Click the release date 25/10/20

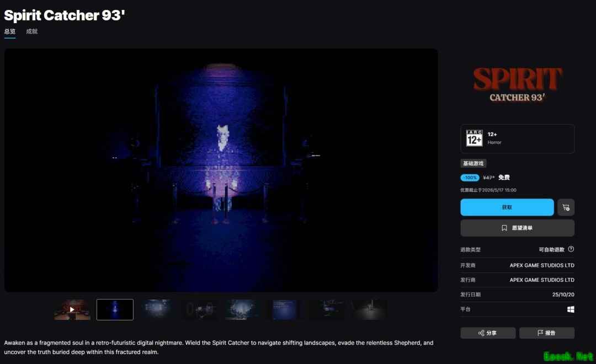tap(563, 295)
